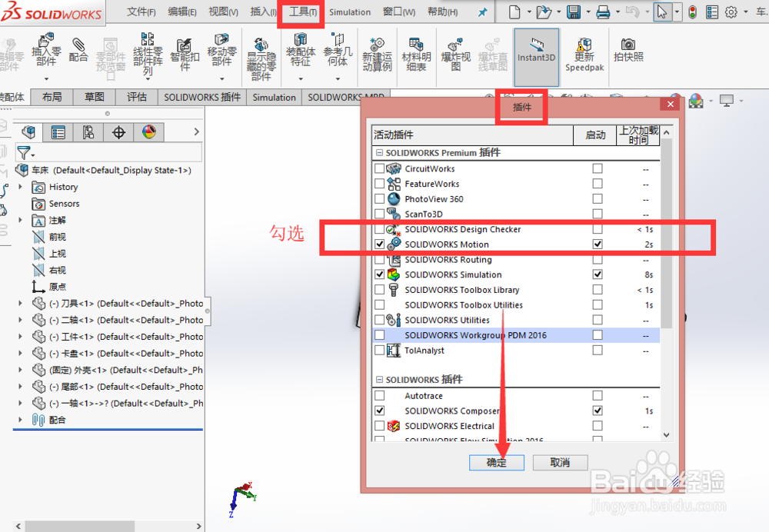Screen dimensions: 769x532
Task: Switch to SOLIDWORKS 插件 tab
Action: (x=202, y=97)
